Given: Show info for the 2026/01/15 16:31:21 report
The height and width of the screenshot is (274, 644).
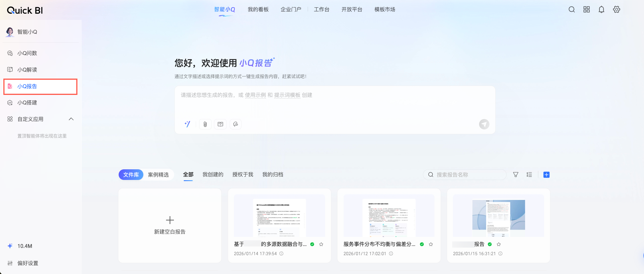Looking at the screenshot, I should (x=500, y=254).
